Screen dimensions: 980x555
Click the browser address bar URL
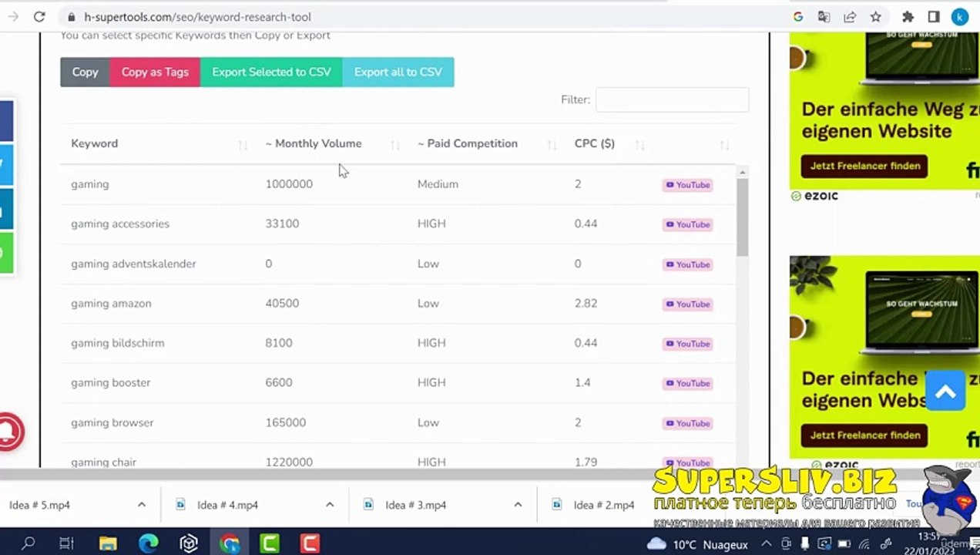click(x=197, y=17)
